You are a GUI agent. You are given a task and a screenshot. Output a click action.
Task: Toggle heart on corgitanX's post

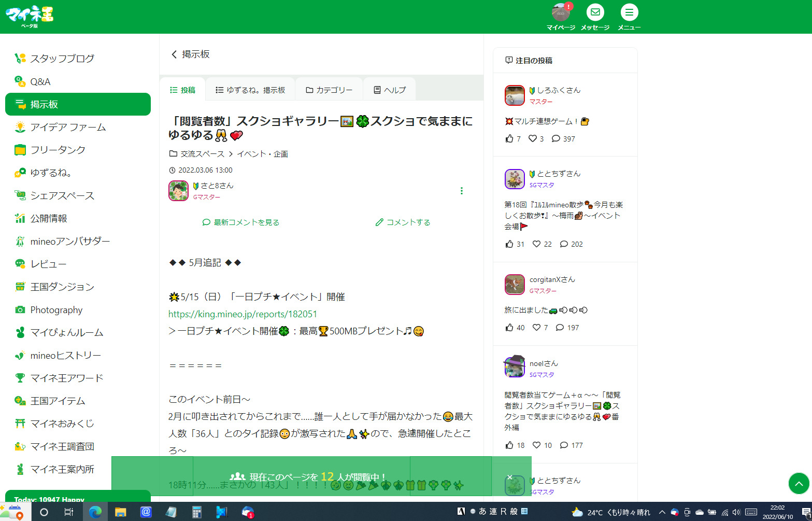(537, 328)
